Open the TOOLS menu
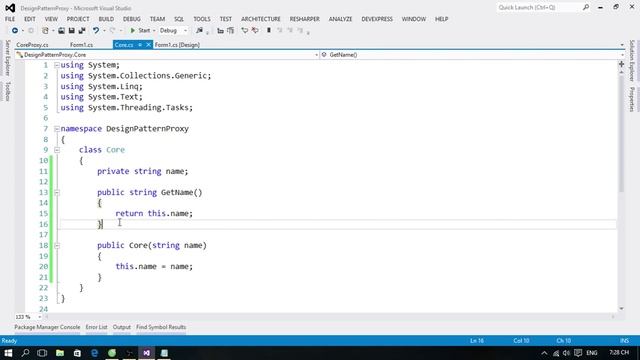640x360 pixels. point(202,19)
